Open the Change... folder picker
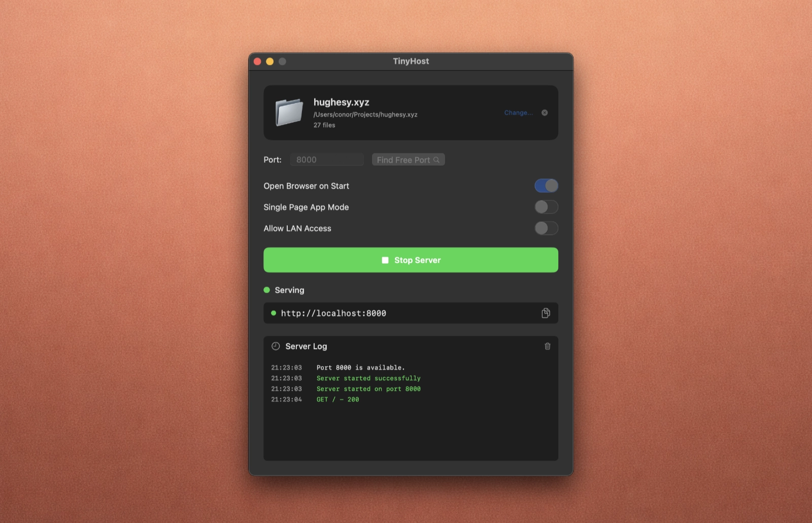 pyautogui.click(x=518, y=113)
